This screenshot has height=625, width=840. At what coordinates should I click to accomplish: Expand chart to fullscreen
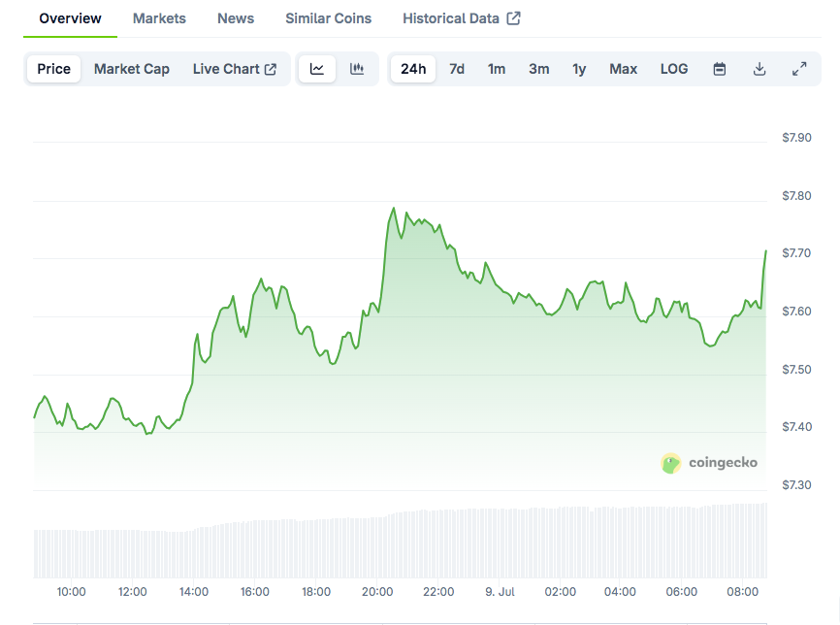pyautogui.click(x=799, y=69)
